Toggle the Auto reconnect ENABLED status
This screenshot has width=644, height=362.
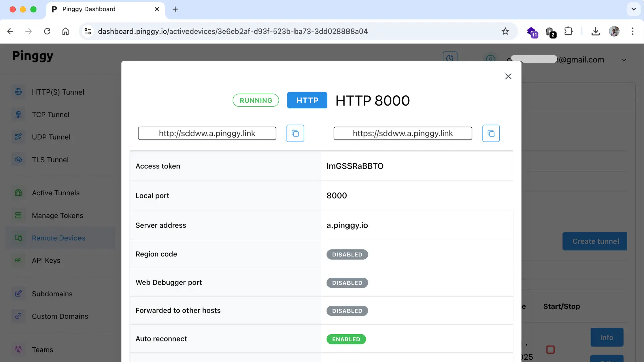point(346,339)
